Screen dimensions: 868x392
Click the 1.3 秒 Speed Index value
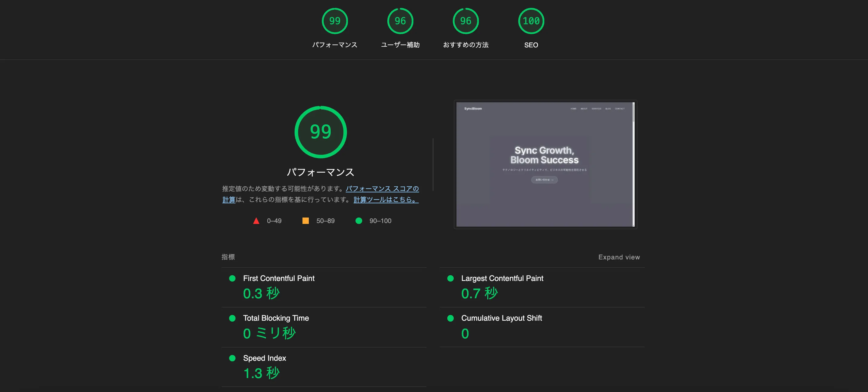[x=262, y=373]
